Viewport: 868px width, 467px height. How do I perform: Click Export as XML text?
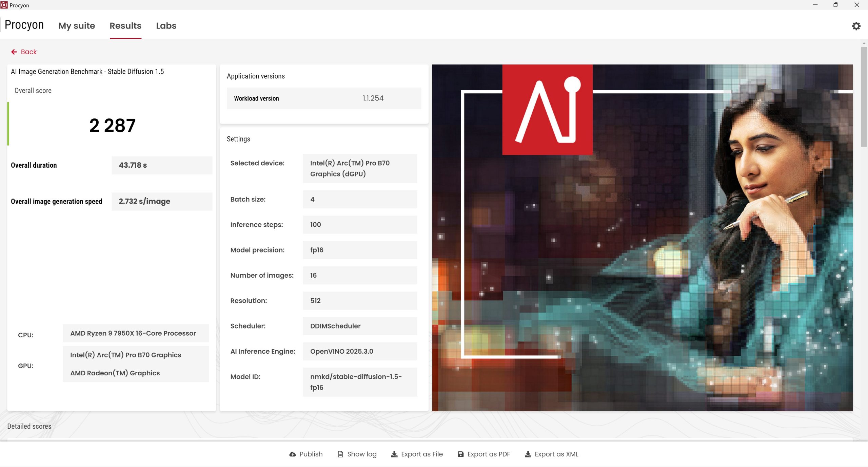556,454
